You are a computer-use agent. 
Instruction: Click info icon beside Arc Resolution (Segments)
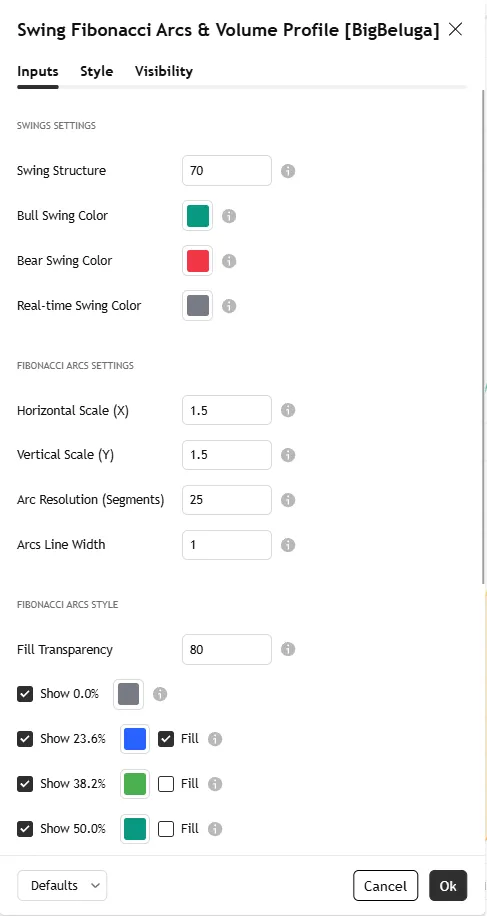point(288,500)
